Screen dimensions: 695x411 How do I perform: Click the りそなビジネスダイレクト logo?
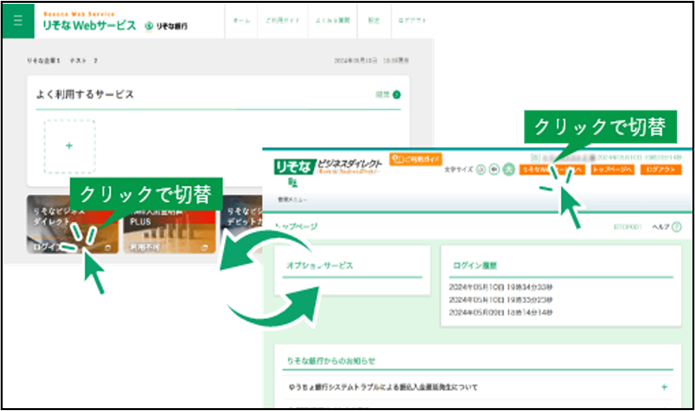point(328,166)
